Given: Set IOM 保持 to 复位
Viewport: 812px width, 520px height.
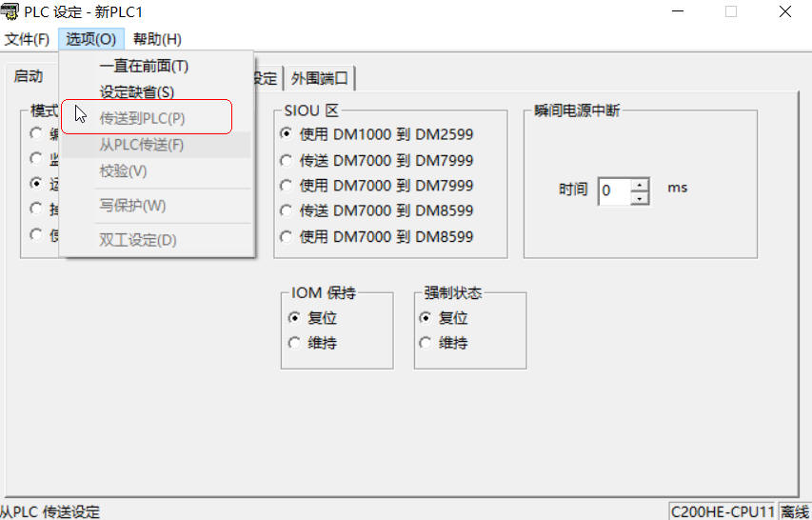Looking at the screenshot, I should pyautogui.click(x=294, y=318).
